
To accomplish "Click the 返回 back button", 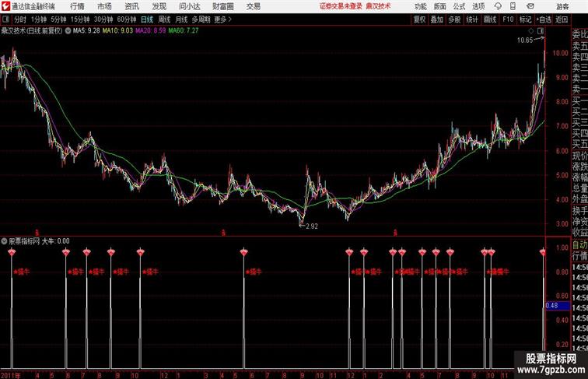I will pyautogui.click(x=562, y=19).
